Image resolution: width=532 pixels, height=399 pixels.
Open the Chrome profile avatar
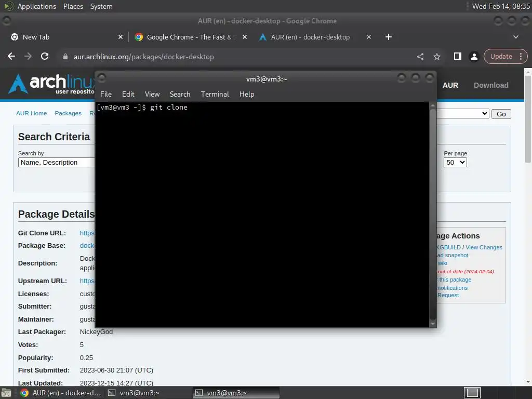coord(474,56)
